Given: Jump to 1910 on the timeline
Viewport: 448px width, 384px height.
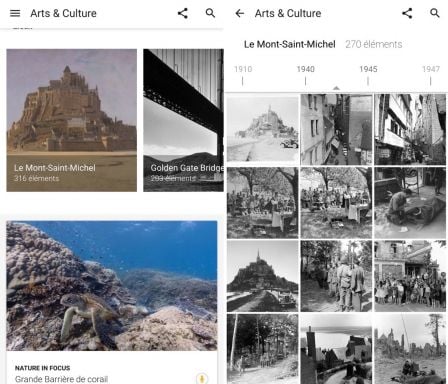Looking at the screenshot, I should click(243, 69).
